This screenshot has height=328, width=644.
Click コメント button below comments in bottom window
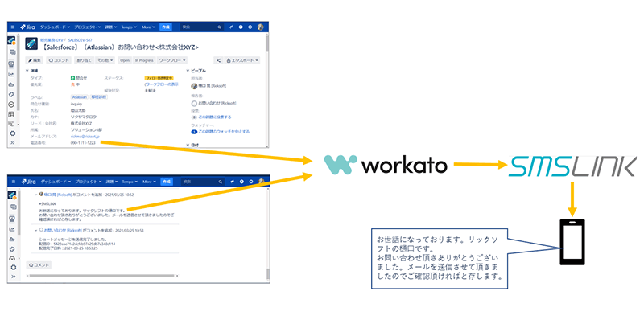coord(39,265)
